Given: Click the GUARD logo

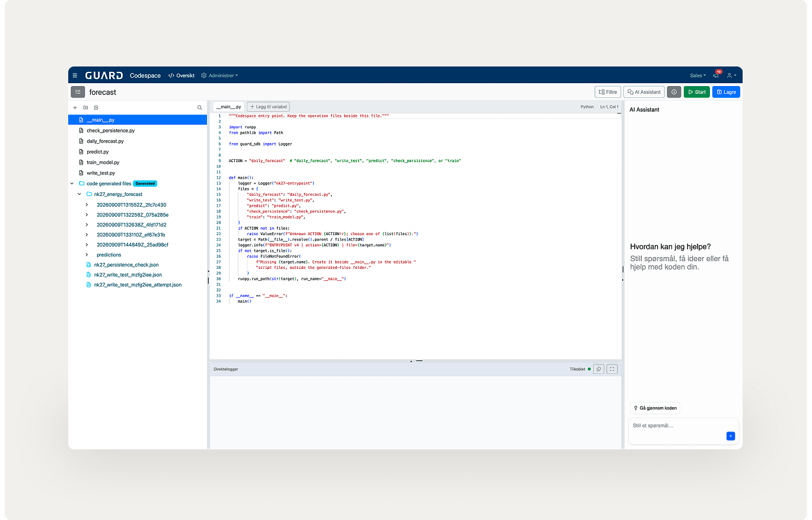Looking at the screenshot, I should click(x=104, y=75).
